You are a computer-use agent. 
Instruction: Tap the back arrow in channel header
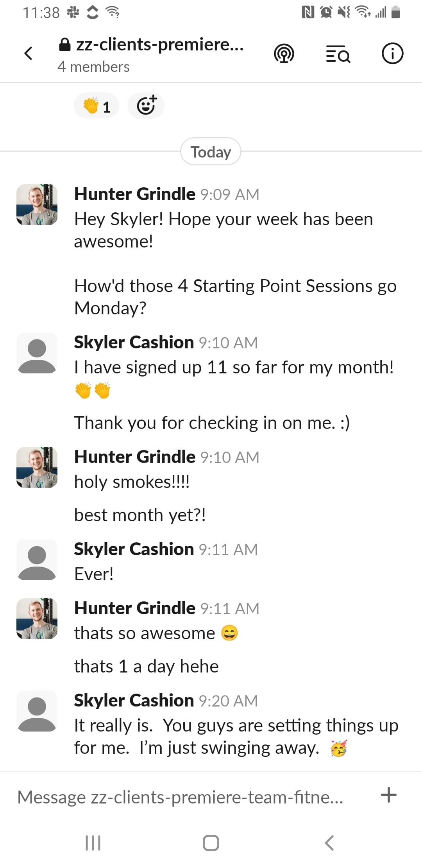tap(28, 53)
